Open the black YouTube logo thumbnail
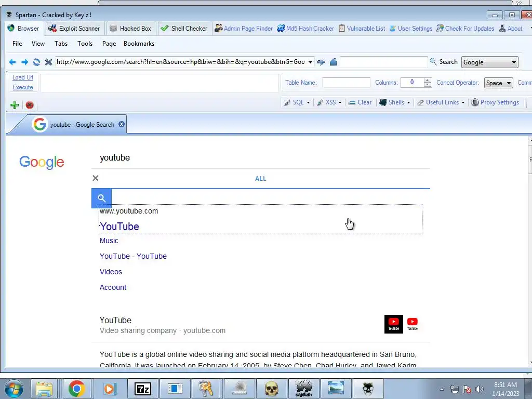Screen dimensions: 532x399 point(394,324)
